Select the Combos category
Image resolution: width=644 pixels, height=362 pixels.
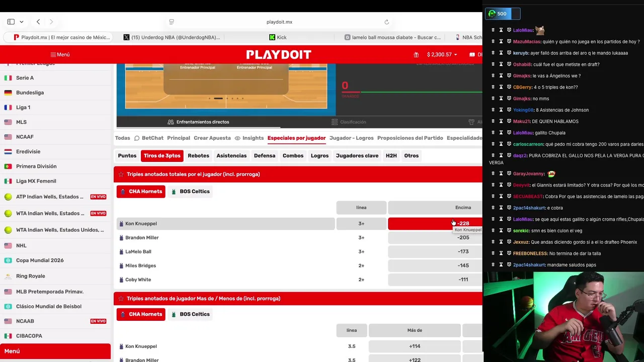point(293,156)
